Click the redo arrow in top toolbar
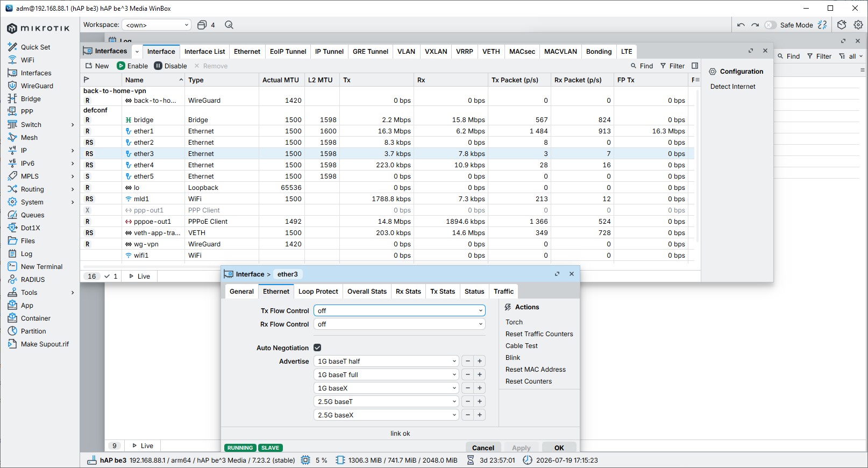The image size is (868, 468). click(x=755, y=25)
